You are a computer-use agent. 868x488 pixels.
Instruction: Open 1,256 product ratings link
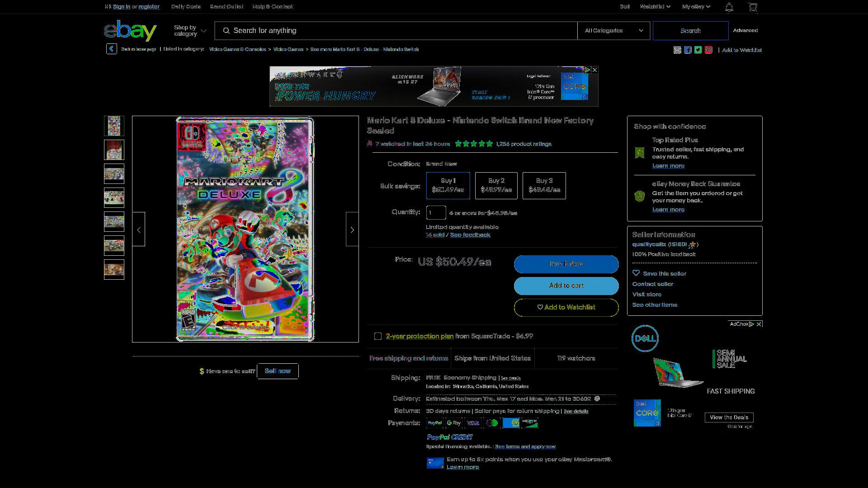coord(524,144)
